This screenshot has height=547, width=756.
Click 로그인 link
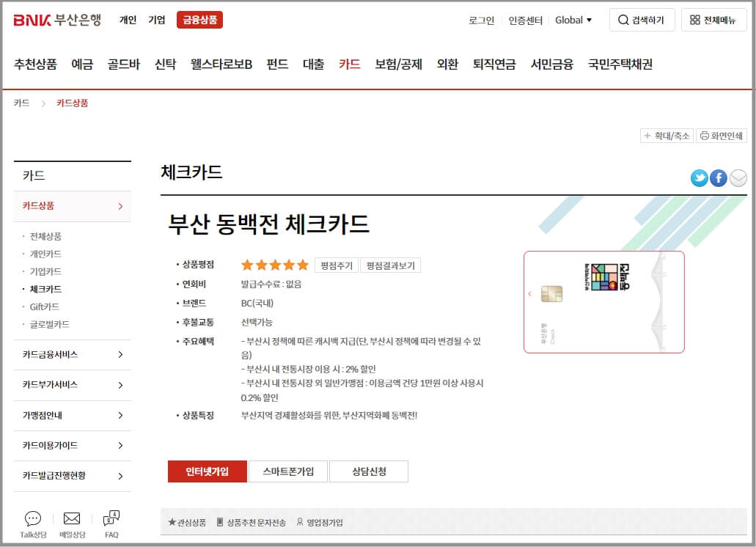tap(482, 21)
